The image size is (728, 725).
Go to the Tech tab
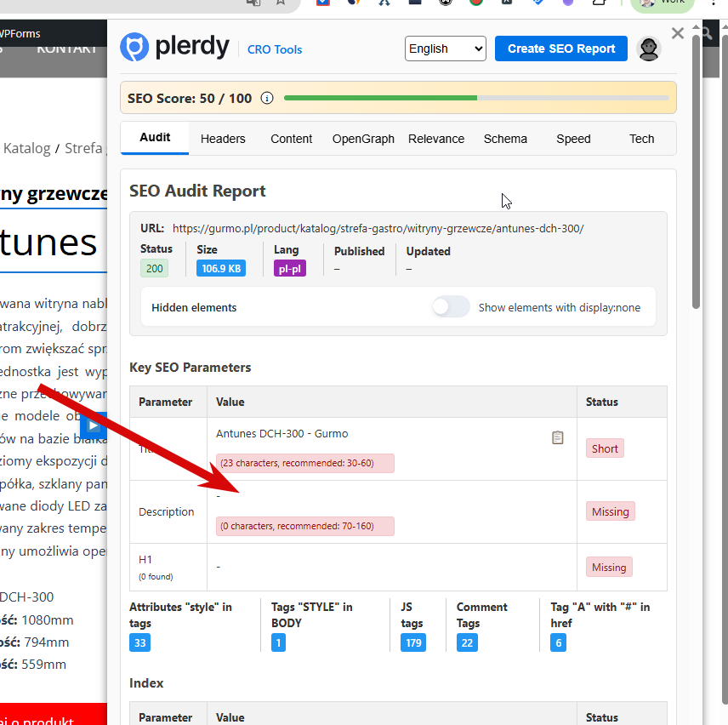pos(641,139)
